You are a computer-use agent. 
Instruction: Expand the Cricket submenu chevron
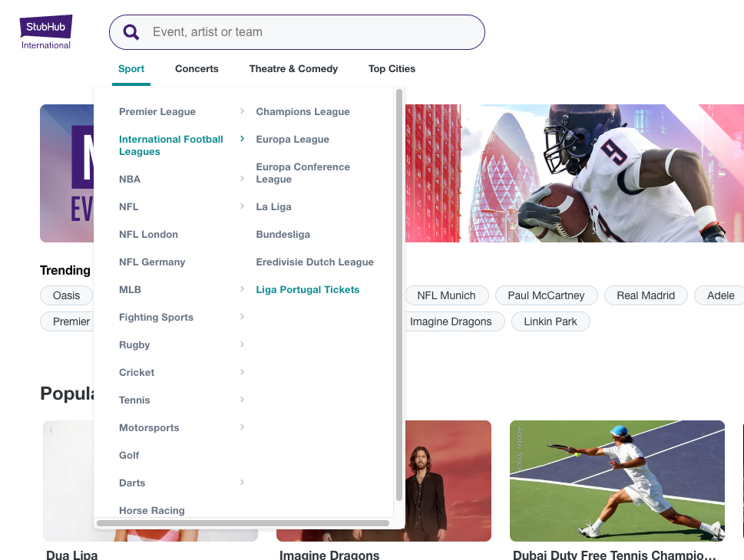pos(242,372)
